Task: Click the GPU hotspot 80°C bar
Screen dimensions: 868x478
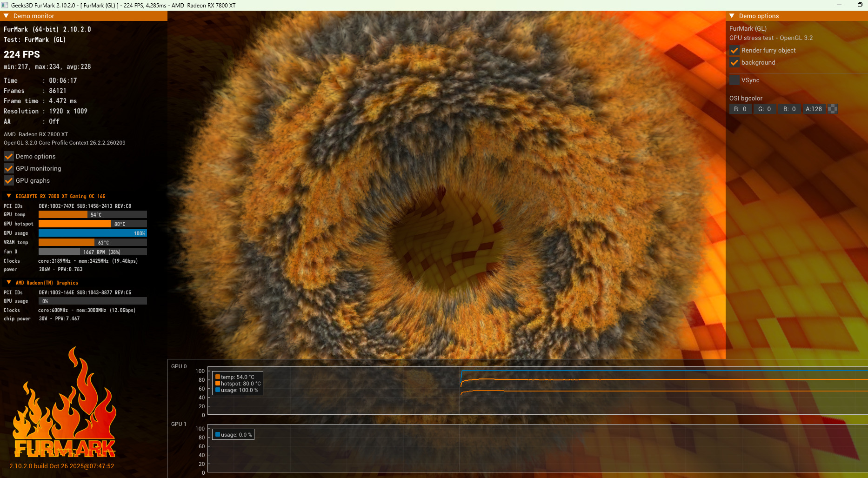Action: tap(93, 224)
